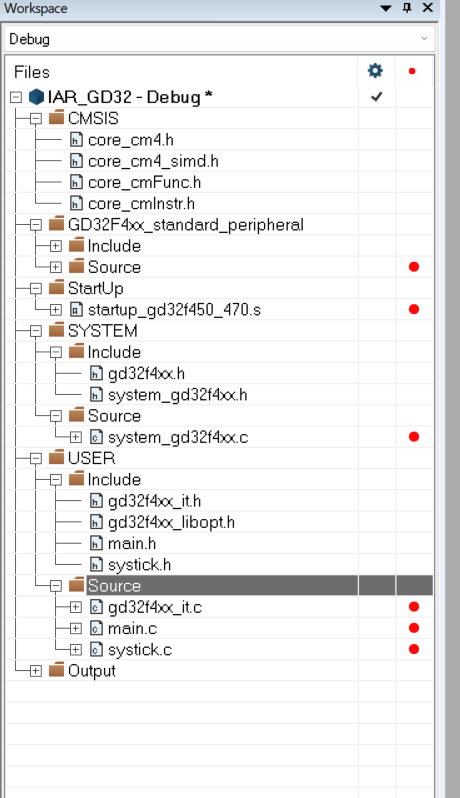This screenshot has height=798, width=460.
Task: Select system_gd32f4xx.c file icon
Action: click(96, 437)
